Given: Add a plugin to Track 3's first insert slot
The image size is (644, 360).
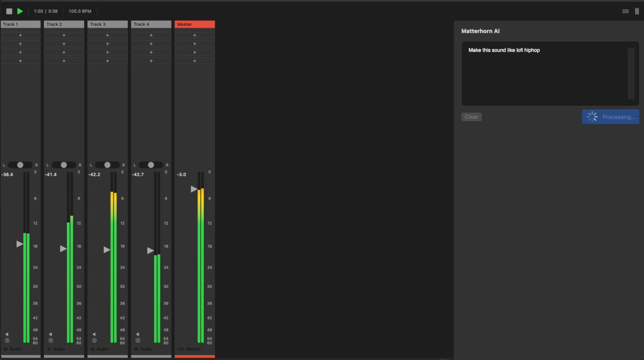Looking at the screenshot, I should pyautogui.click(x=108, y=35).
